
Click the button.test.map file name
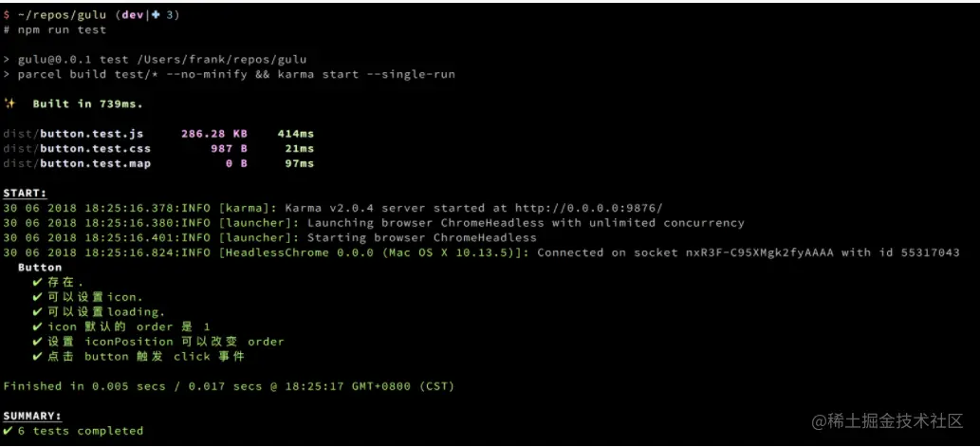pyautogui.click(x=95, y=163)
